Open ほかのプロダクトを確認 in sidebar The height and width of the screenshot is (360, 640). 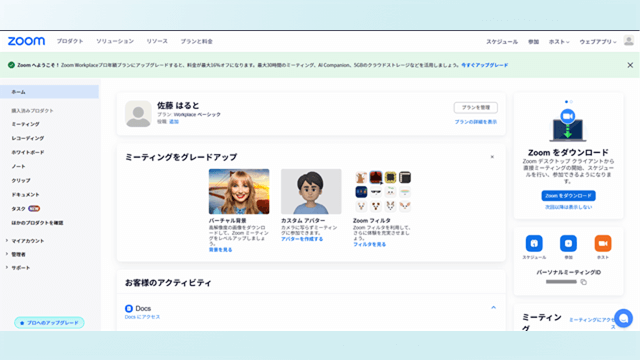pos(37,223)
